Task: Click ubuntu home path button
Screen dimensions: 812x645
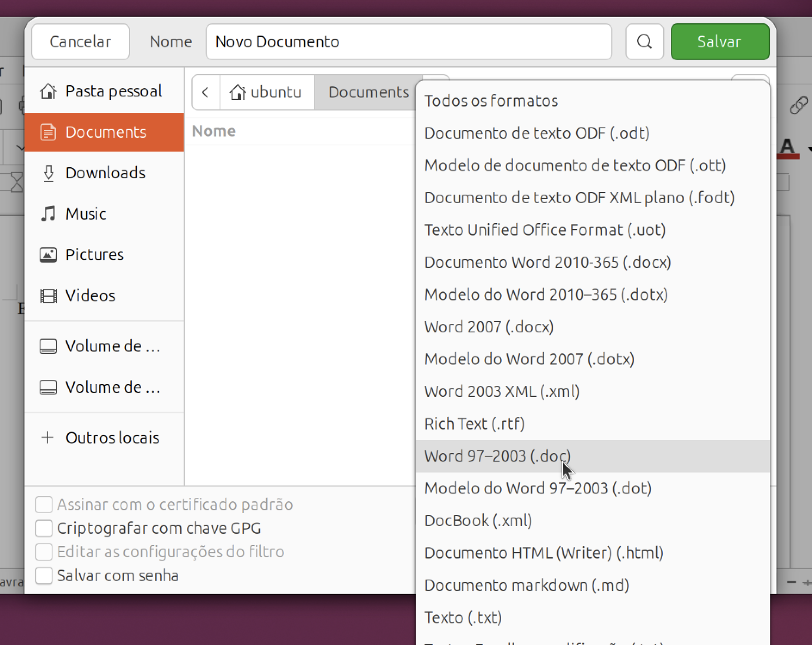Action: click(x=267, y=92)
